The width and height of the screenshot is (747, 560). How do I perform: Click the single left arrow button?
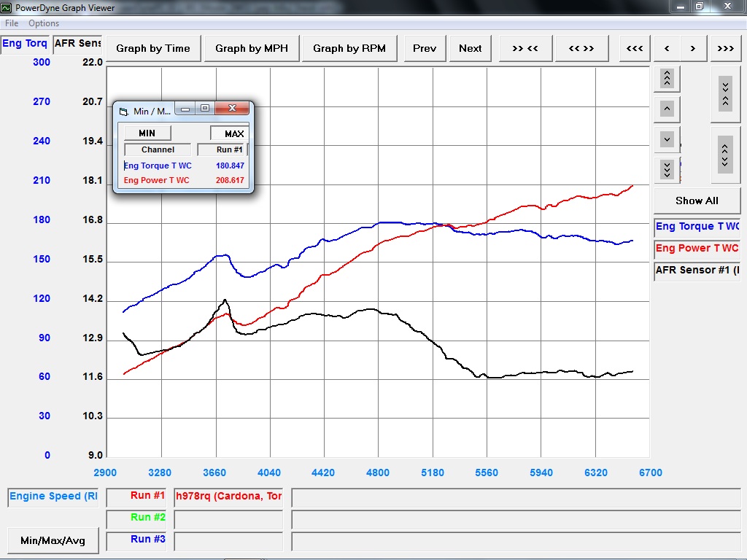667,48
